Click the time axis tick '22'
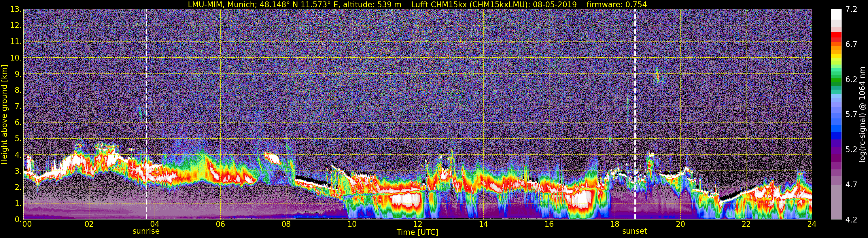868x238 pixels. click(746, 224)
